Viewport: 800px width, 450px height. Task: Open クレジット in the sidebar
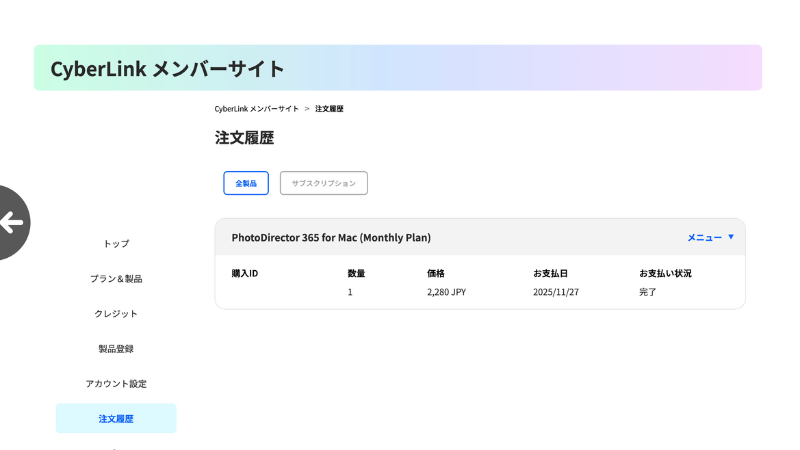(116, 313)
